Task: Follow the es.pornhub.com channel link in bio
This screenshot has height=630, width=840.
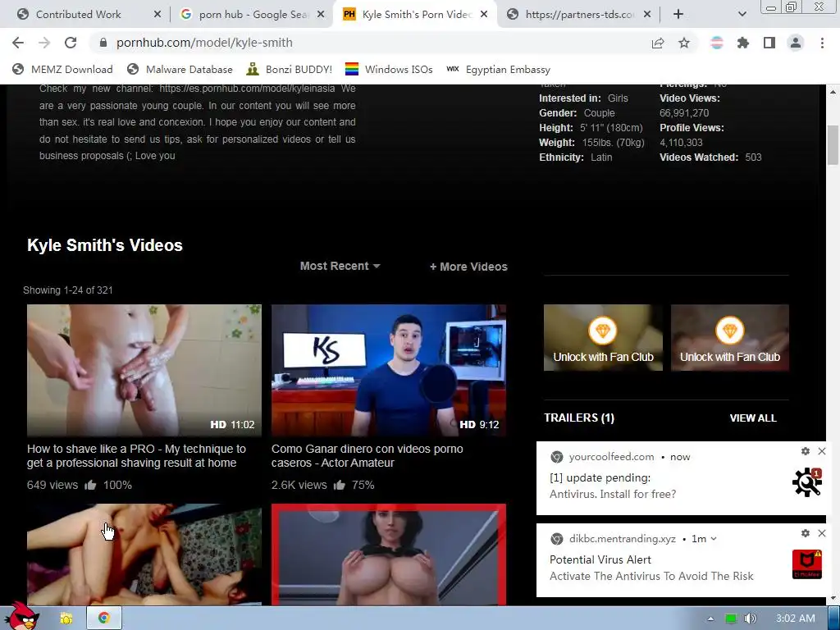Action: tap(247, 89)
